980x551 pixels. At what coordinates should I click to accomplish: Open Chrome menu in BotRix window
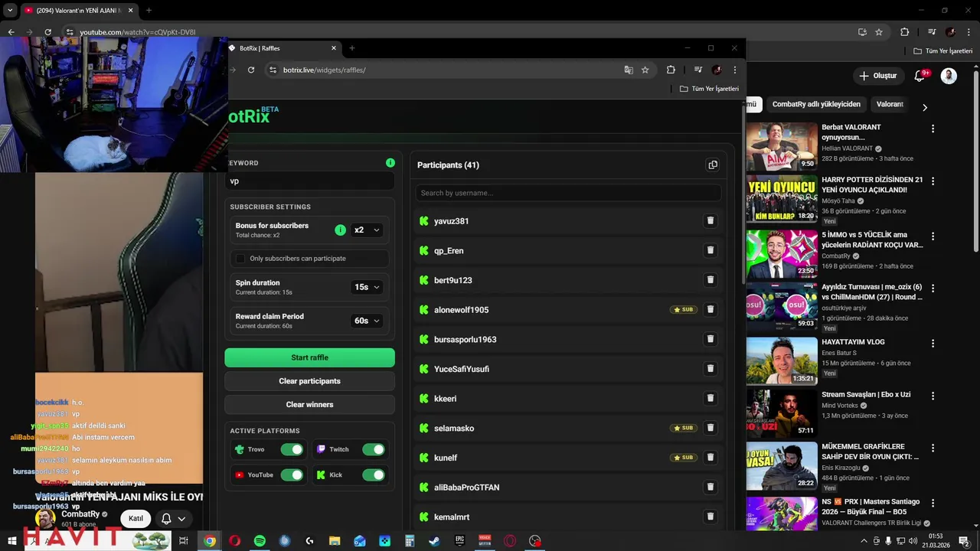(x=734, y=70)
